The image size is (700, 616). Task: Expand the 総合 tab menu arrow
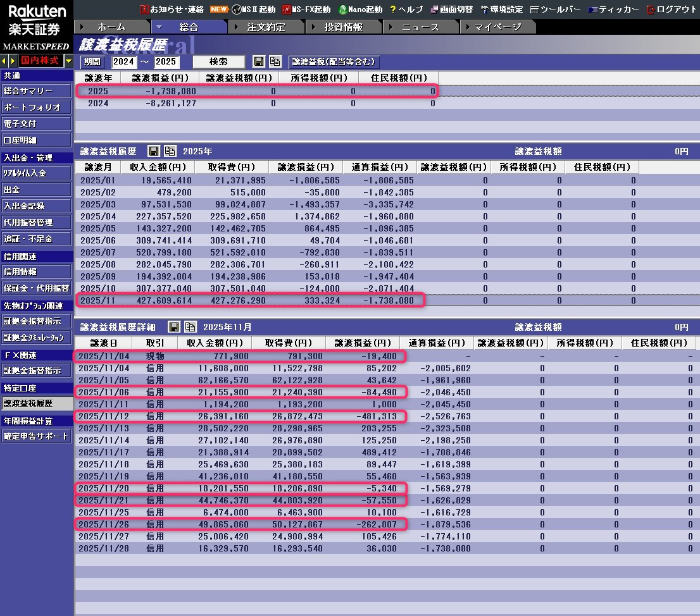[159, 27]
